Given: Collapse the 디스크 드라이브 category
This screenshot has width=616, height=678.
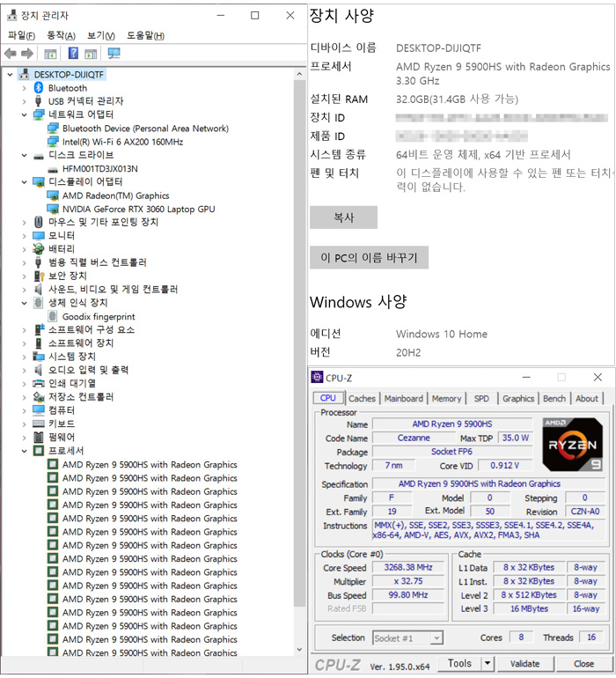Looking at the screenshot, I should point(25,155).
